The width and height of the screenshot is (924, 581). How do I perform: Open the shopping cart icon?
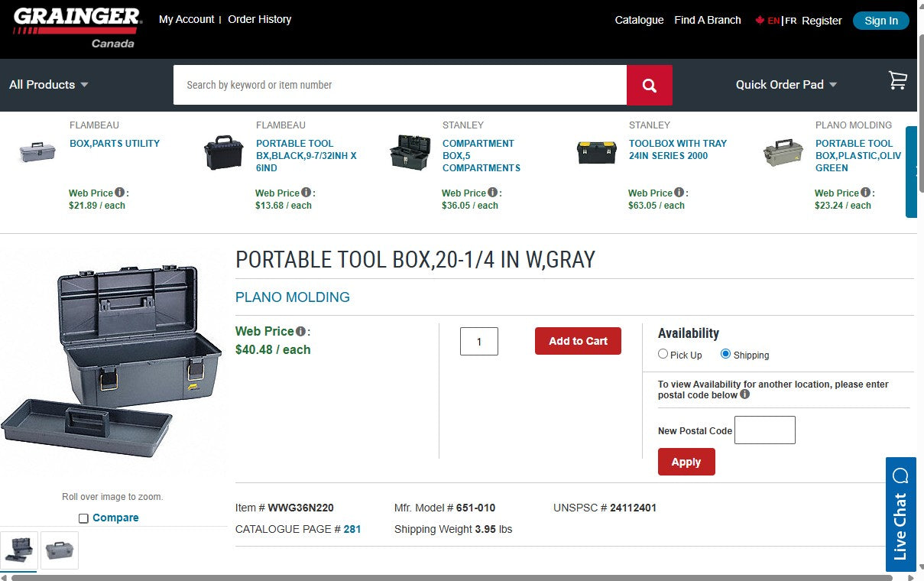coord(898,80)
